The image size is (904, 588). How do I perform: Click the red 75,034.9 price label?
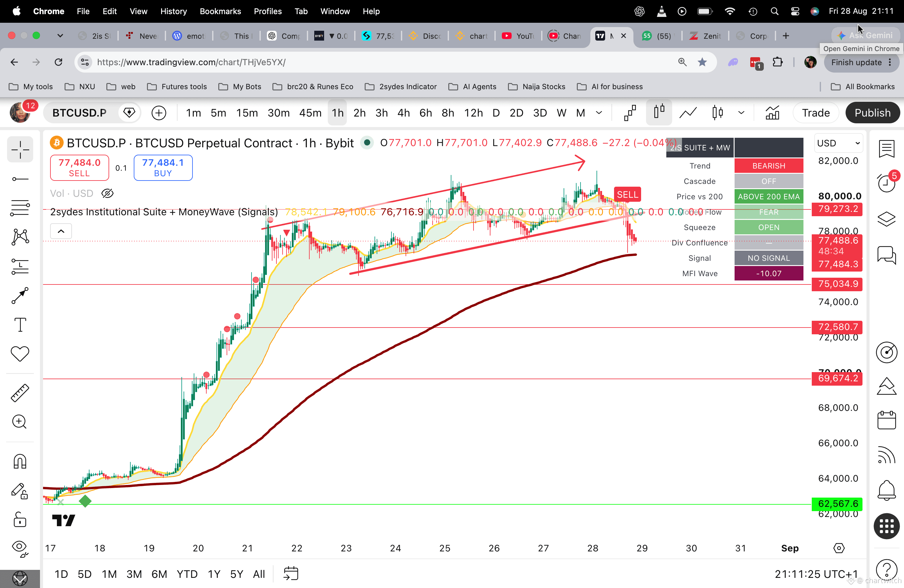[x=837, y=284]
